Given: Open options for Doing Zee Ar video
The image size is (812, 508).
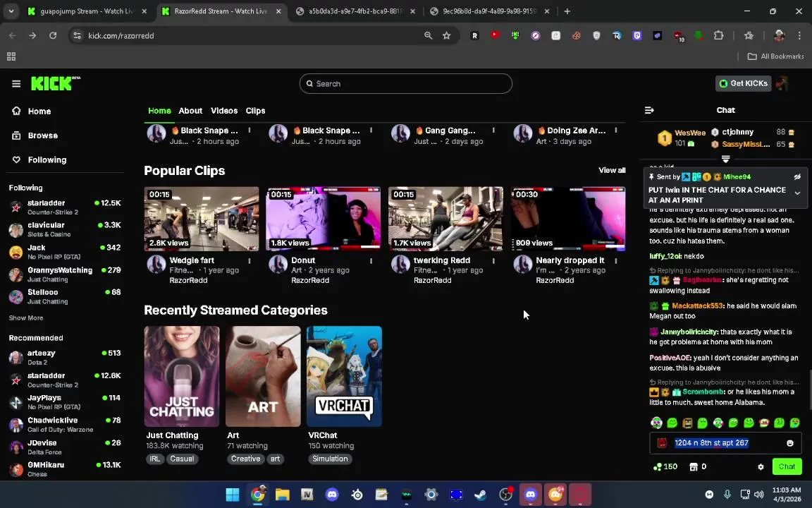Looking at the screenshot, I should [615, 130].
